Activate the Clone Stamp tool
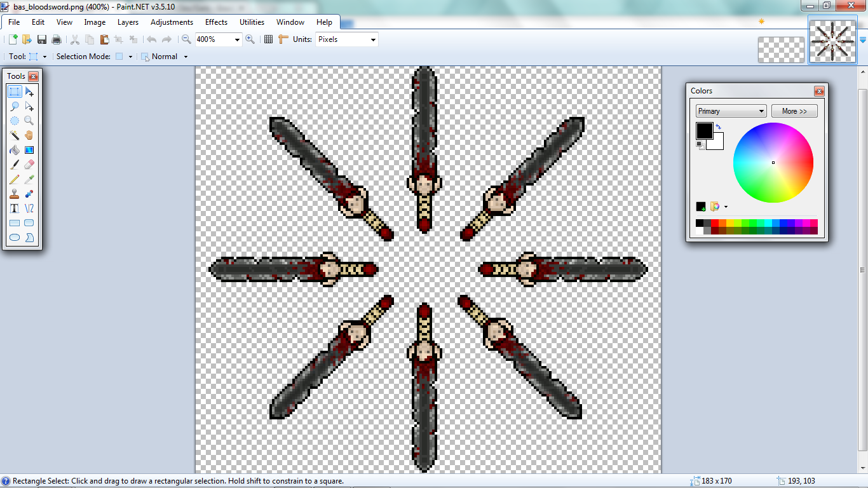Image resolution: width=868 pixels, height=488 pixels. pyautogui.click(x=15, y=194)
